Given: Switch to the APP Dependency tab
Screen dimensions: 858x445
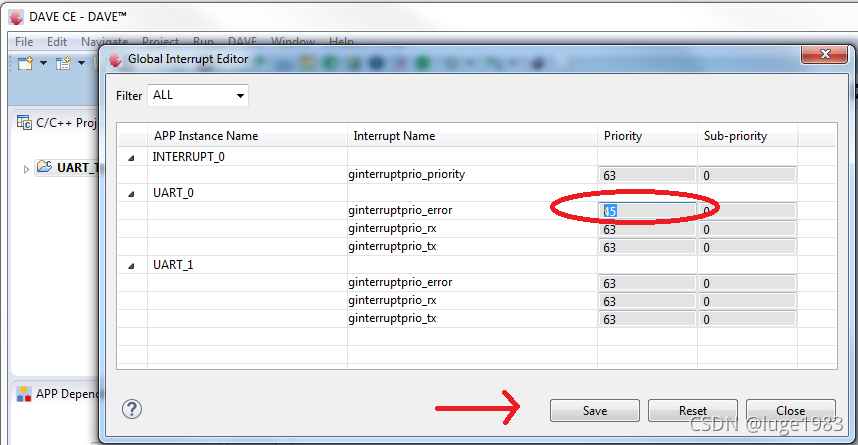Looking at the screenshot, I should [x=57, y=394].
